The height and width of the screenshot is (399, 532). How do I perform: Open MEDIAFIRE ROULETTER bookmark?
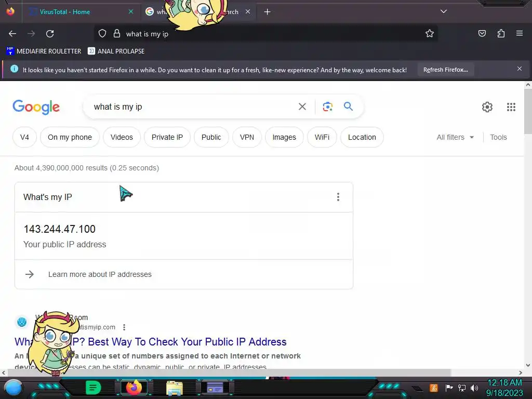(44, 51)
